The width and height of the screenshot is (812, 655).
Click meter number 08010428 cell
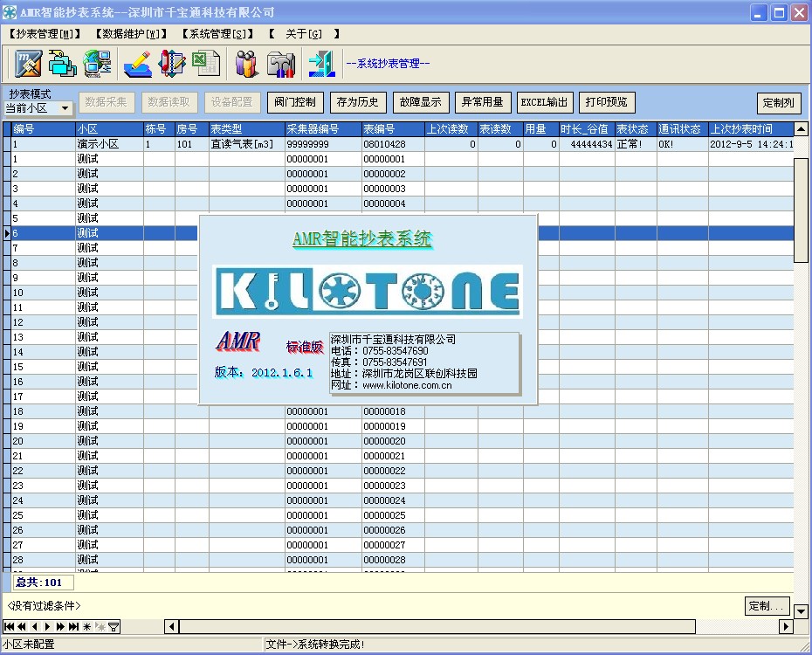tap(393, 144)
